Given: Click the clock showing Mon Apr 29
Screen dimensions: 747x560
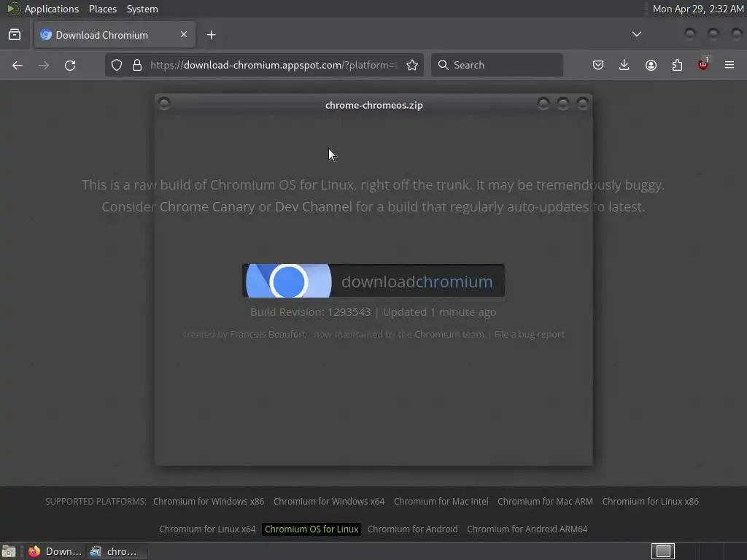Looking at the screenshot, I should pos(698,9).
